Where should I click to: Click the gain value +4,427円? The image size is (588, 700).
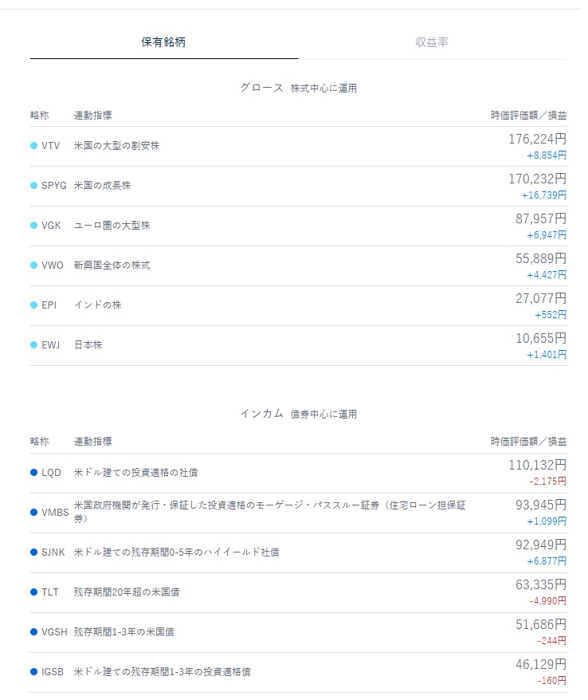(x=547, y=275)
